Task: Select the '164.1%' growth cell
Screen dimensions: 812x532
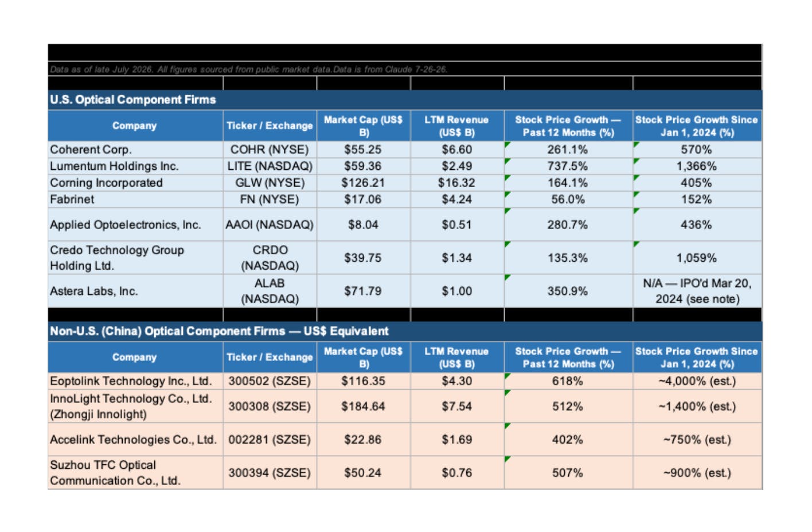Action: pyautogui.click(x=568, y=183)
